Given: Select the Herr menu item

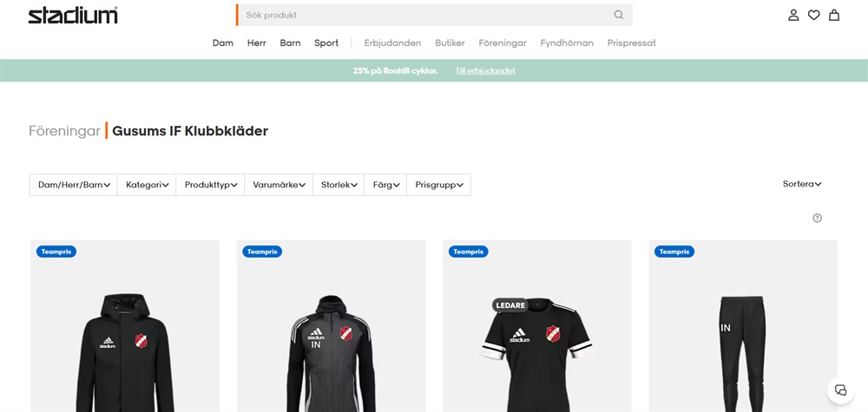Looking at the screenshot, I should pos(256,43).
